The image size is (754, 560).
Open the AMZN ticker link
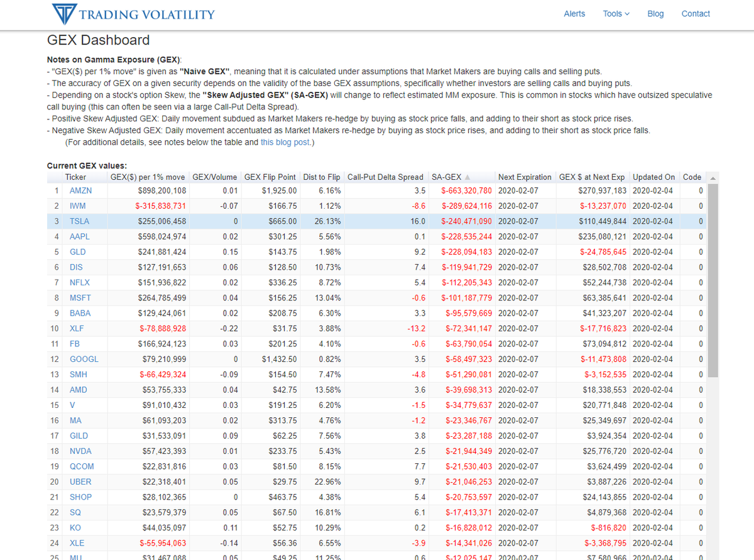click(81, 190)
